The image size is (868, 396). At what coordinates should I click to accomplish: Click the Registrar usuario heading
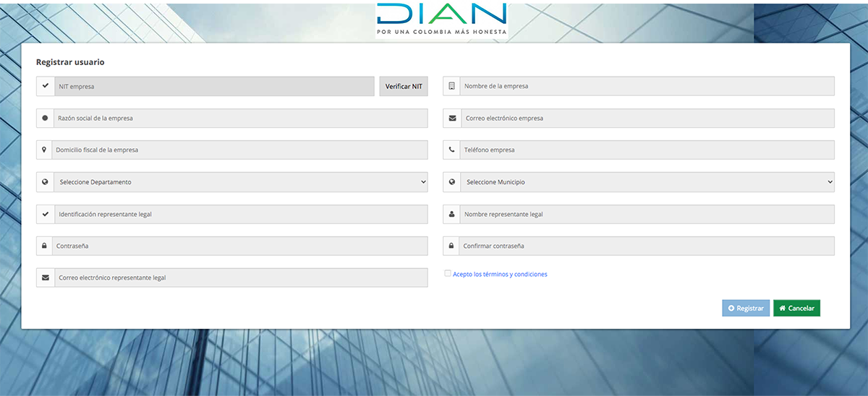click(x=70, y=62)
